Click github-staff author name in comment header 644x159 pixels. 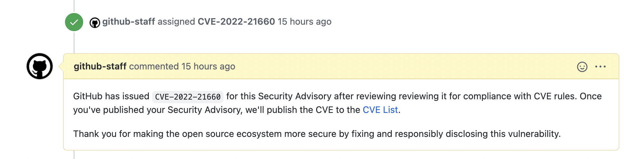pyautogui.click(x=100, y=67)
